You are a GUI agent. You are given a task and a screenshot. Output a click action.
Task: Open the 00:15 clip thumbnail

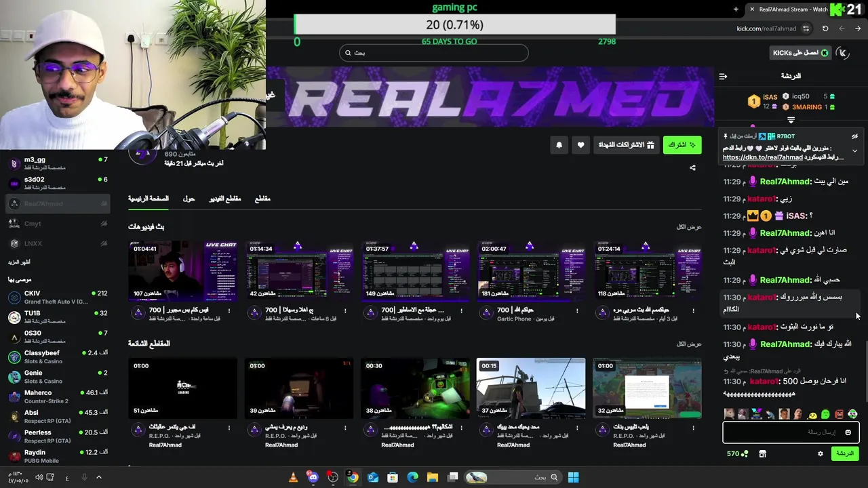531,388
